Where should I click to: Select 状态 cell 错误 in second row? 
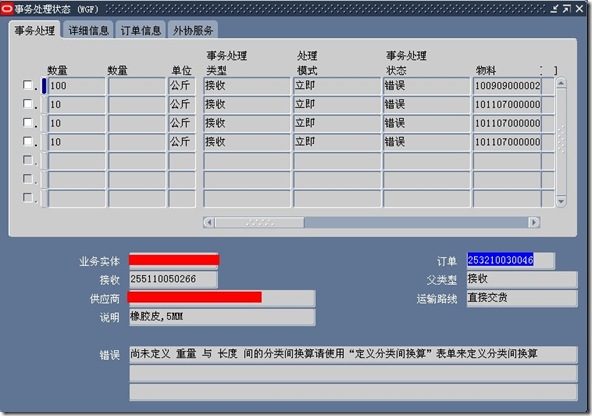click(427, 105)
